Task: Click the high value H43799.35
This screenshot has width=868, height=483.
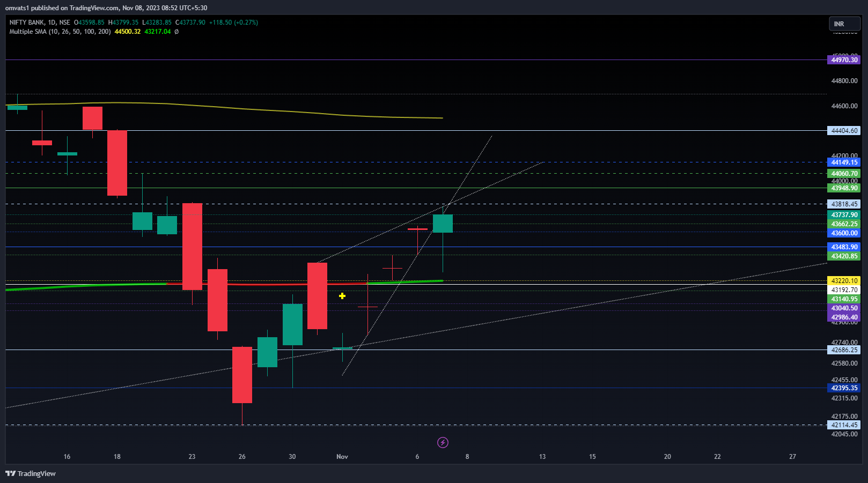Action: [x=123, y=23]
